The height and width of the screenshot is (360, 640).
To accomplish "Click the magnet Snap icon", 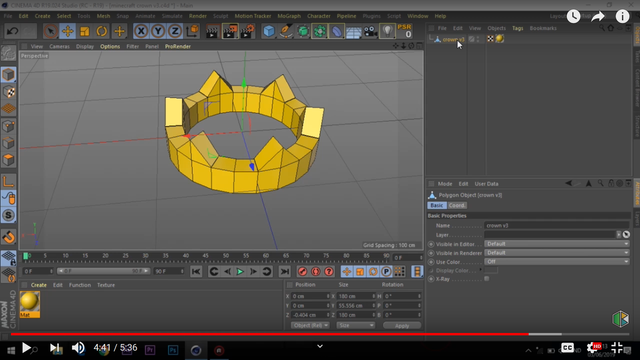I will tap(9, 237).
